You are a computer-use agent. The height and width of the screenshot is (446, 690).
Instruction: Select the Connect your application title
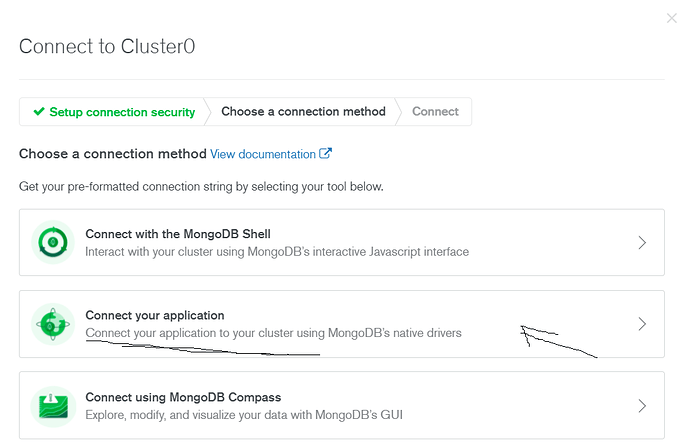click(155, 315)
